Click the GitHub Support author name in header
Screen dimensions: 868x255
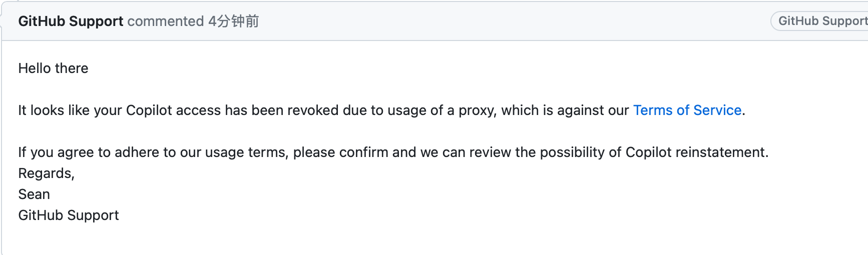click(71, 21)
